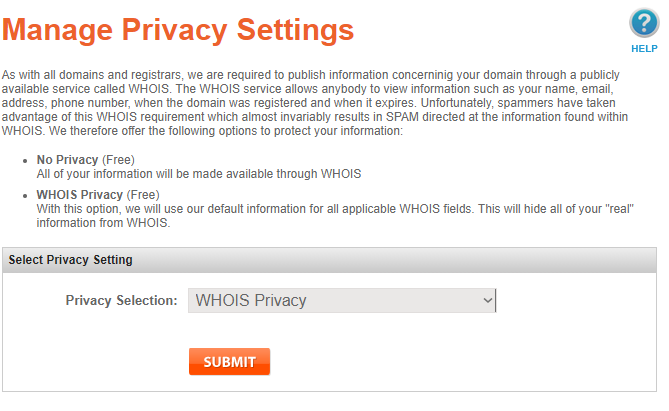The image size is (669, 411).
Task: Click the bold No Privacy option title
Action: [67, 160]
